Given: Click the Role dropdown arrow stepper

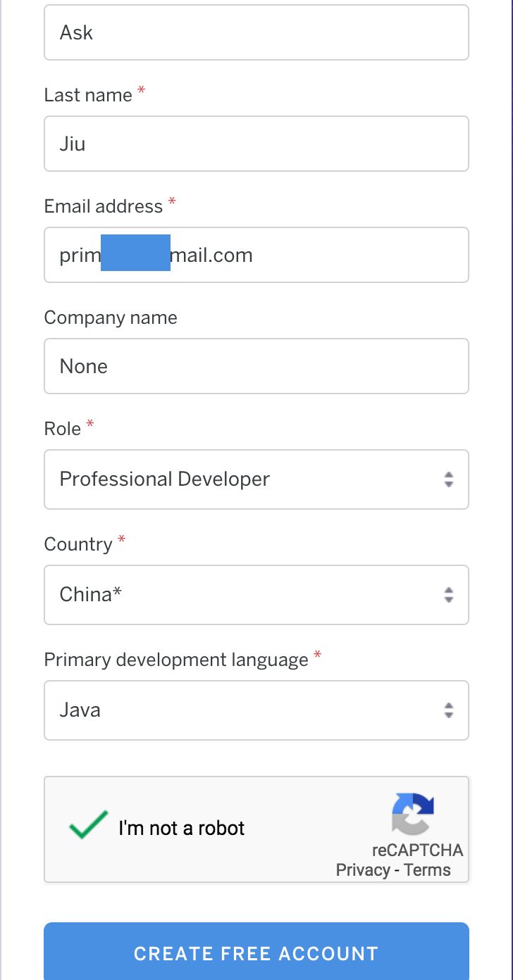Looking at the screenshot, I should tap(449, 479).
